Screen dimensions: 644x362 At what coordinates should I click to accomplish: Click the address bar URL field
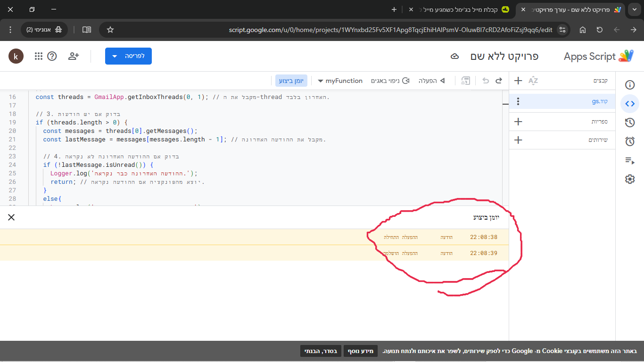(390, 30)
